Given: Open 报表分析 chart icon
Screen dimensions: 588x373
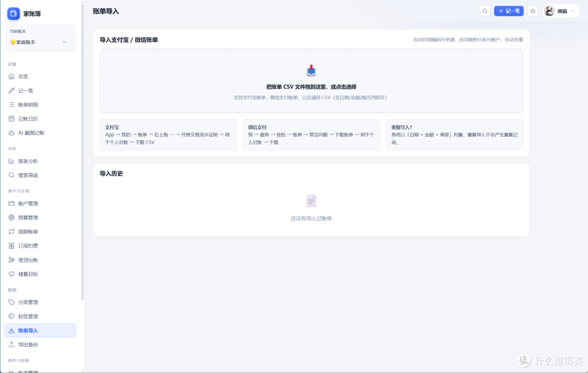Looking at the screenshot, I should point(11,161).
